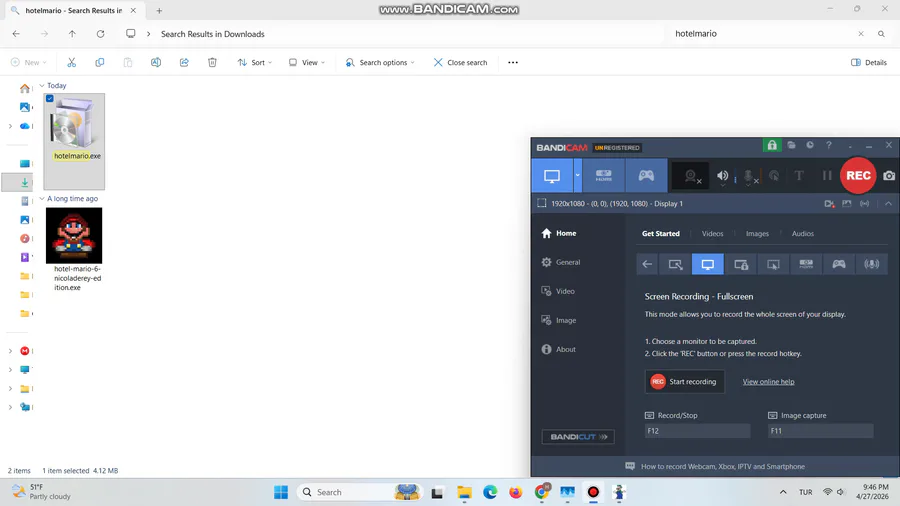Image resolution: width=900 pixels, height=506 pixels.
Task: Refresh the Explorer search results
Action: 100,34
